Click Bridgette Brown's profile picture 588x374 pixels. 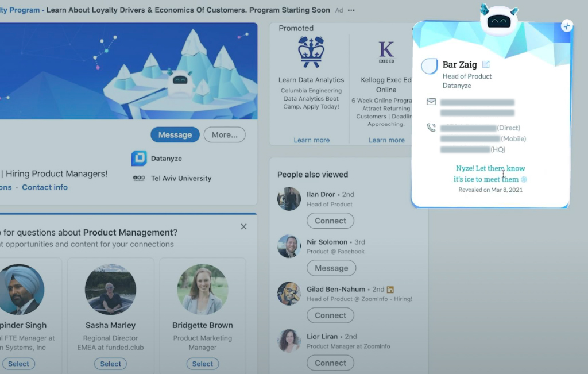[203, 289]
